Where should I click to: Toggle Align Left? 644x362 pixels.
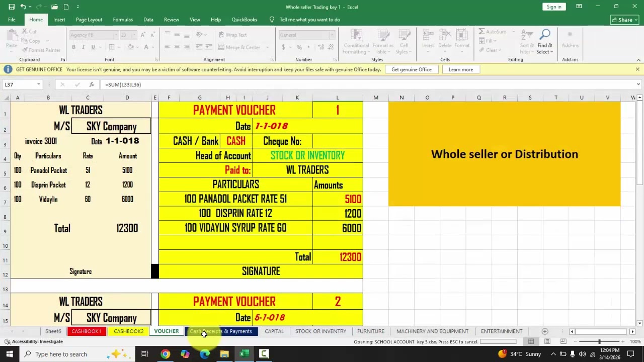(x=167, y=47)
